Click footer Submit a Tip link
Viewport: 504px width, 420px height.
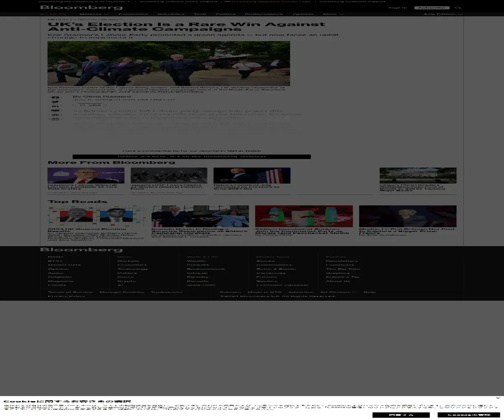coord(343,277)
